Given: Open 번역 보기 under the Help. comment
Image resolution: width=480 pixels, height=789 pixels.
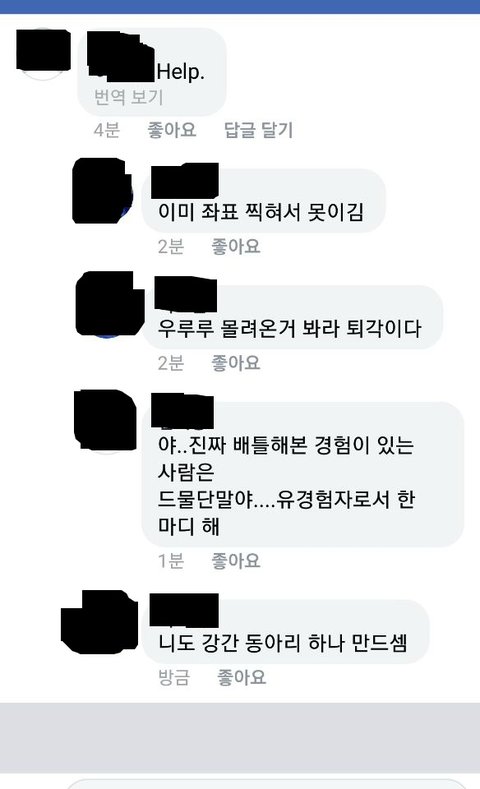Looking at the screenshot, I should tap(129, 97).
